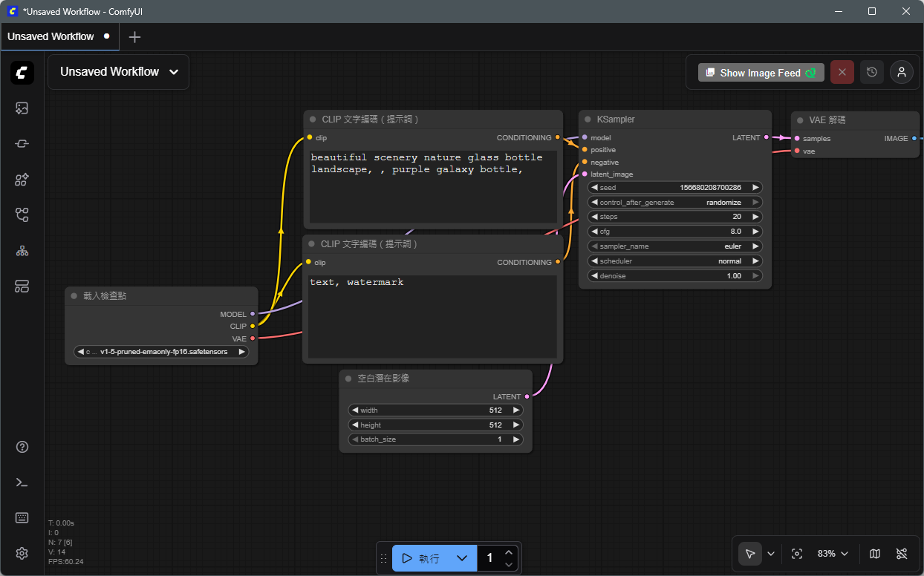
Task: Open the 83% zoom level dropdown
Action: (833, 554)
